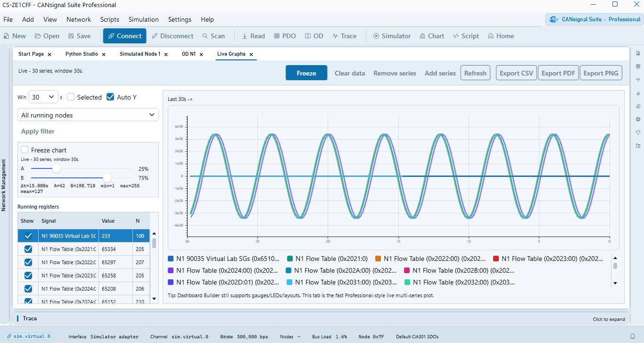
Task: Click the pulse waveform icon in right sidebar
Action: [x=638, y=79]
